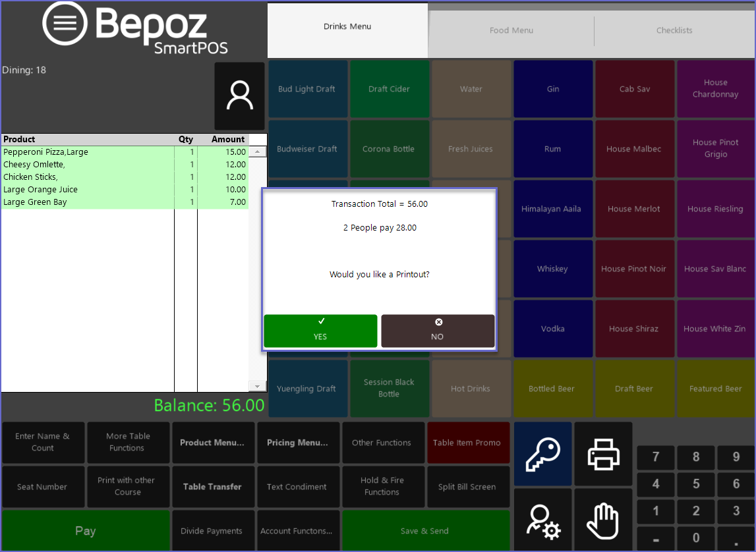Open the Checklists tab

pyautogui.click(x=674, y=30)
